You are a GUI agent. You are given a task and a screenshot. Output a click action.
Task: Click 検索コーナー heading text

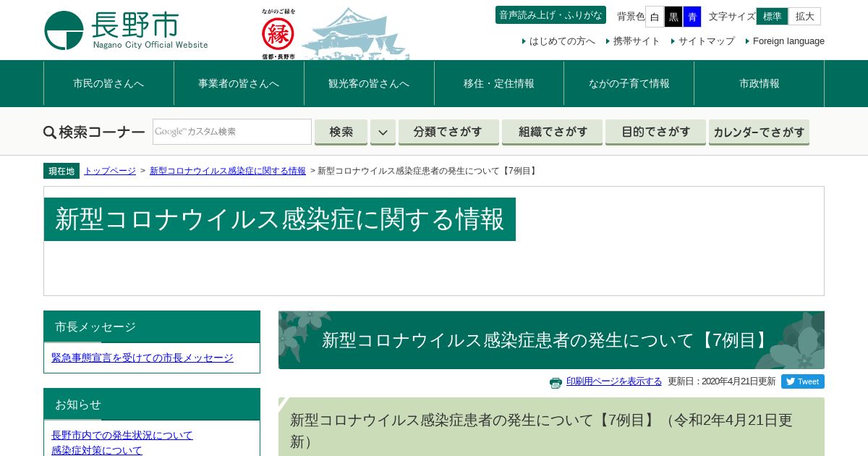click(102, 132)
